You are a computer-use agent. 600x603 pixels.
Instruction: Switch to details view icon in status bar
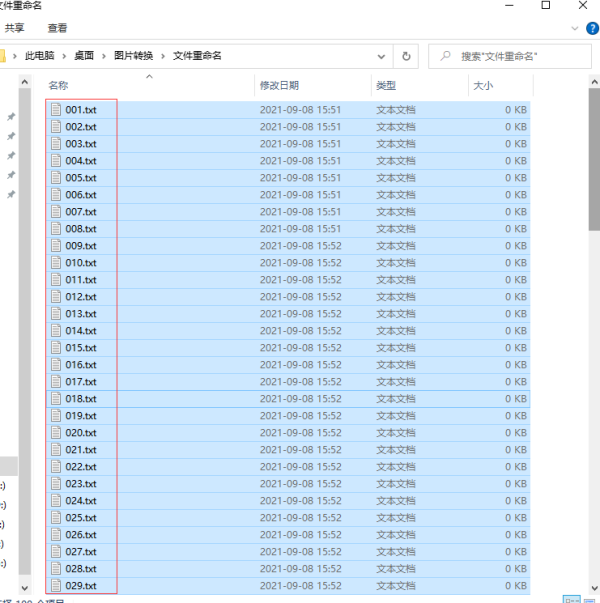point(570,599)
